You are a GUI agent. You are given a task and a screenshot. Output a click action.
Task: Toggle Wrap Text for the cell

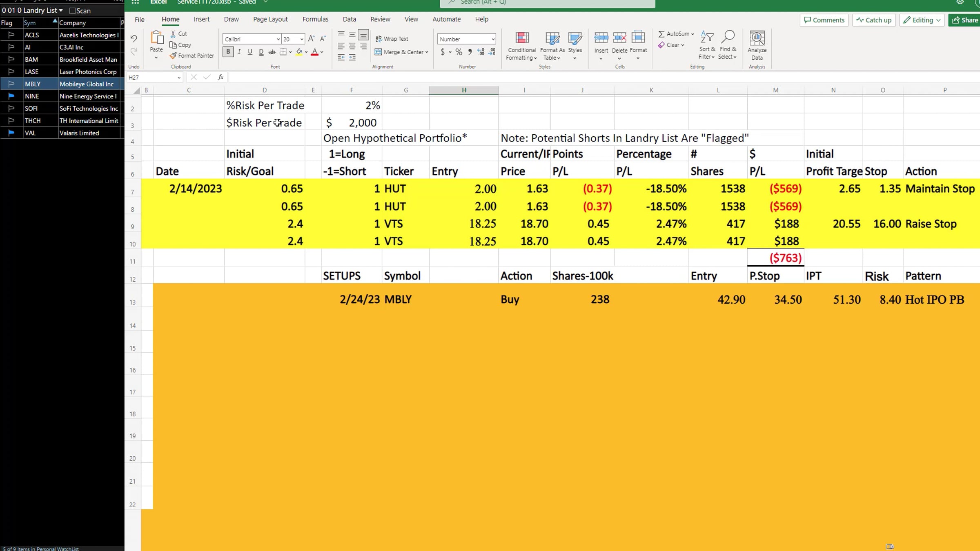coord(392,39)
